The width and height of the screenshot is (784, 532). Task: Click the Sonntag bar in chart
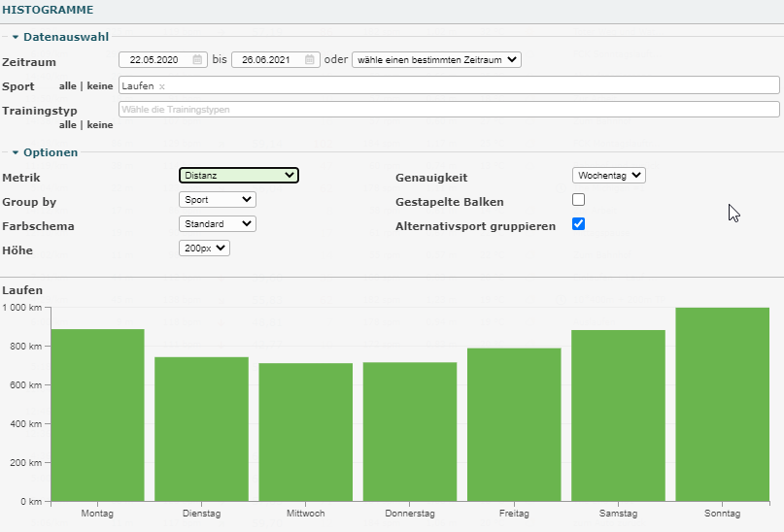[722, 404]
